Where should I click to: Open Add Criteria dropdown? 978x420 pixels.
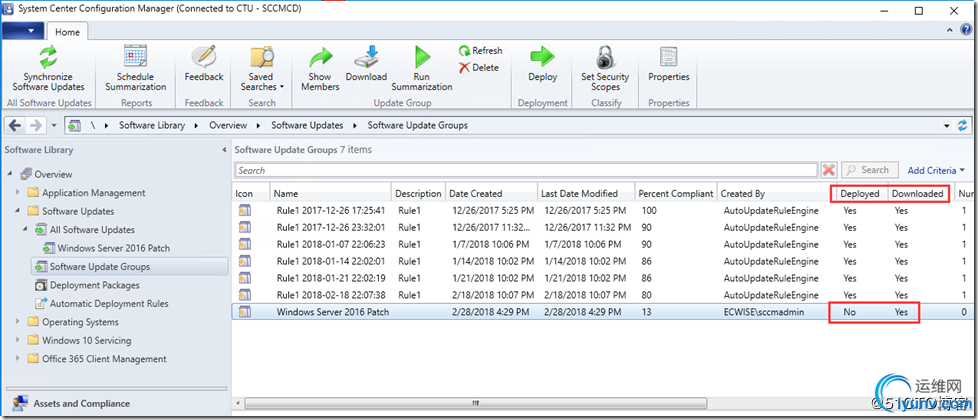click(x=936, y=170)
